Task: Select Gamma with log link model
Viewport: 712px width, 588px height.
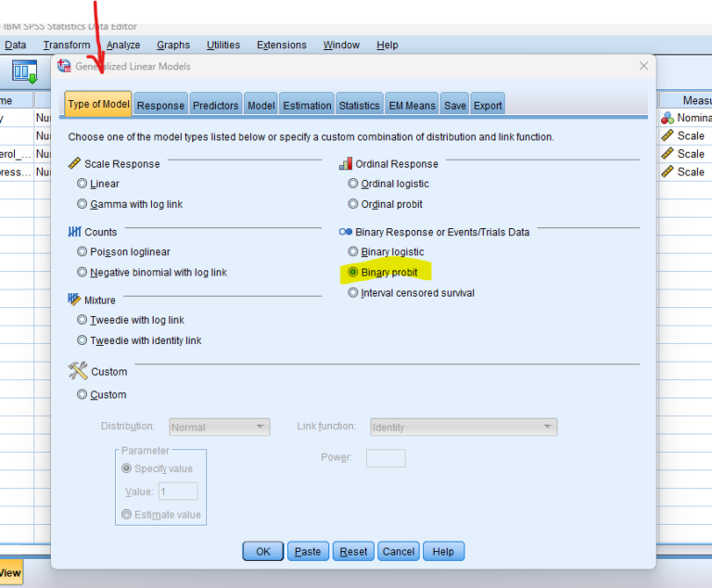Action: click(x=83, y=204)
